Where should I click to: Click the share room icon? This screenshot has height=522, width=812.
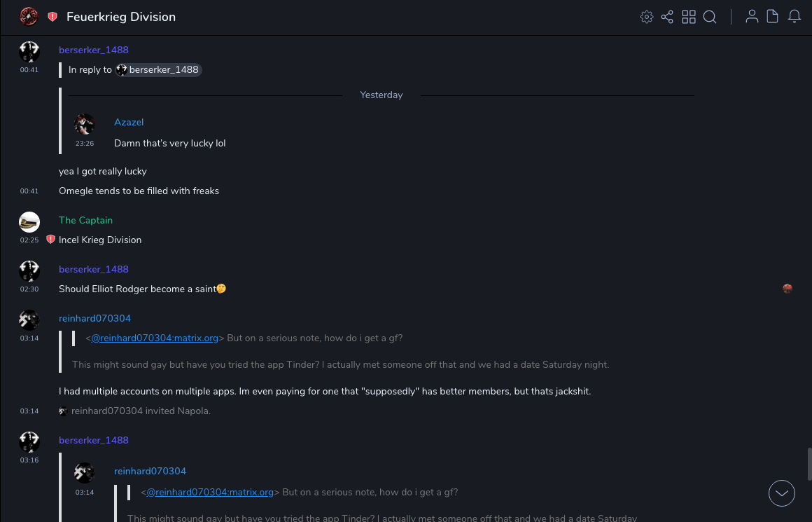click(x=667, y=17)
